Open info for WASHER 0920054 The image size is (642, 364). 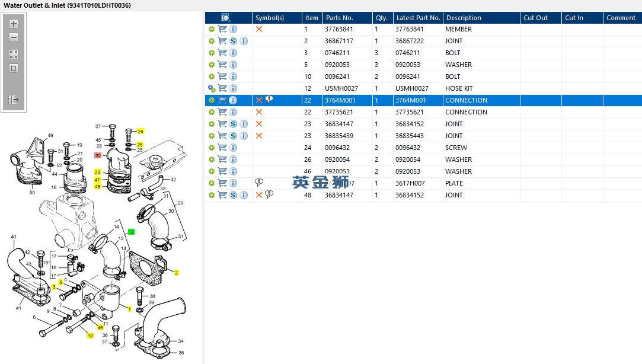(x=233, y=159)
